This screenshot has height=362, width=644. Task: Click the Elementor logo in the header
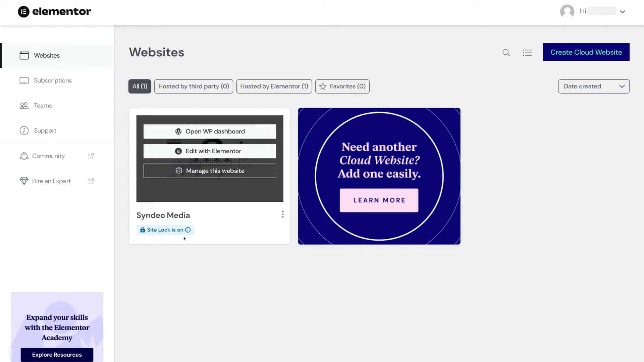click(54, 12)
